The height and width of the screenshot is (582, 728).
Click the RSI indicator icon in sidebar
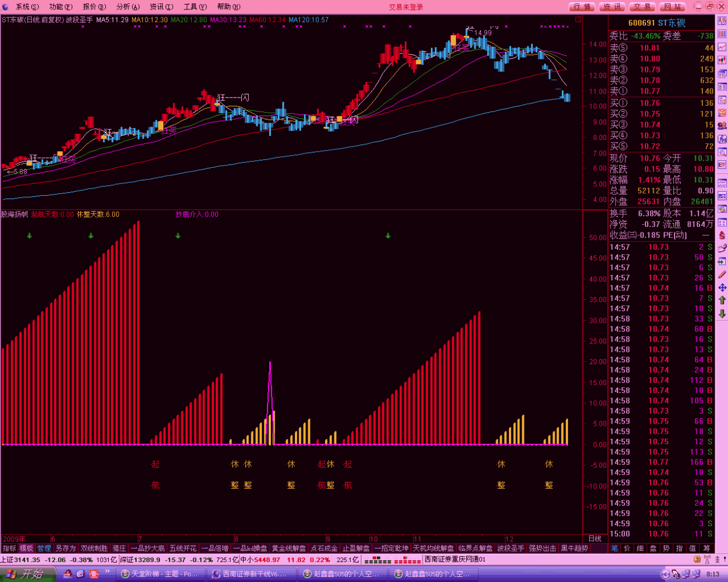tap(722, 196)
